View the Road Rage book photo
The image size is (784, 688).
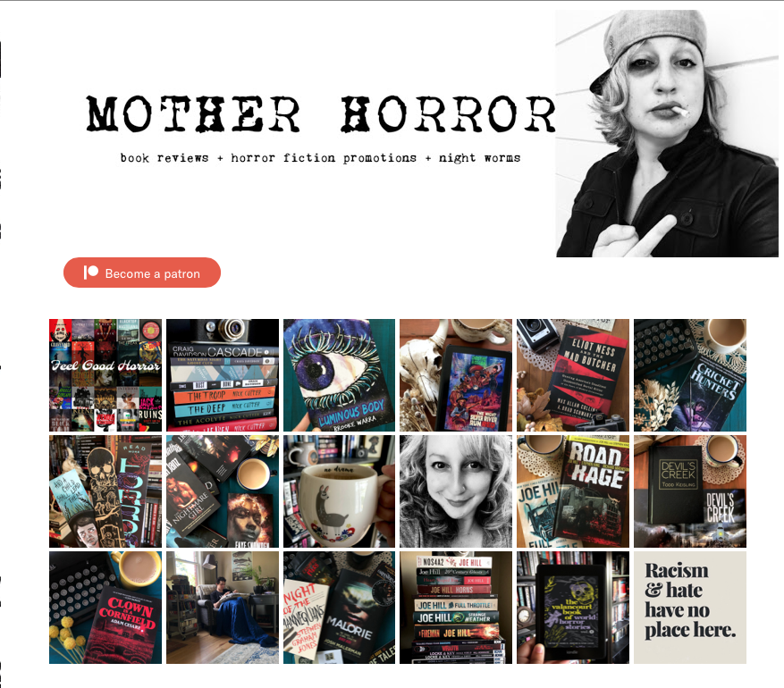573,491
